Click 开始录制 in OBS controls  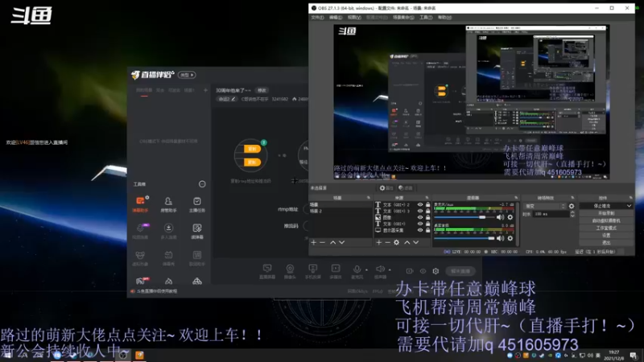point(606,213)
